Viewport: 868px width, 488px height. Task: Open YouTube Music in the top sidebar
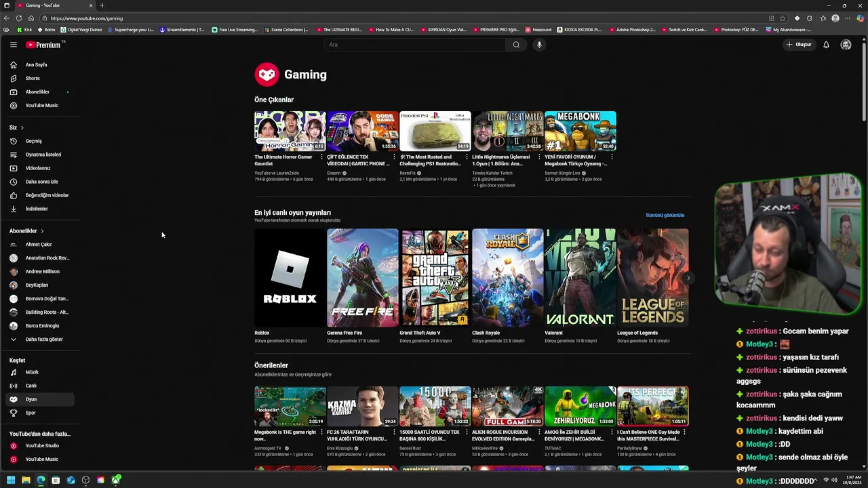[39, 106]
